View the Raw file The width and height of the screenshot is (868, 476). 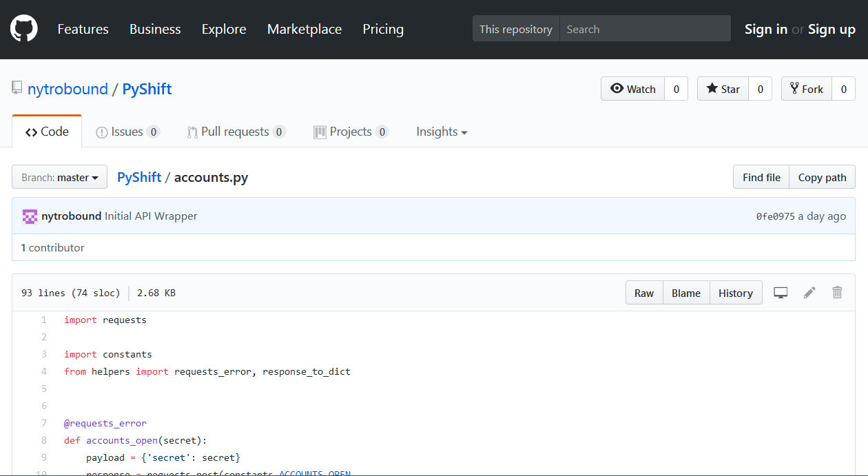pos(644,293)
